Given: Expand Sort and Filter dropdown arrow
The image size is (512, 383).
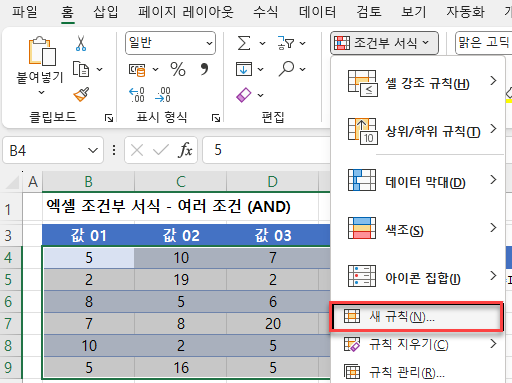Looking at the screenshot, I should (x=302, y=43).
